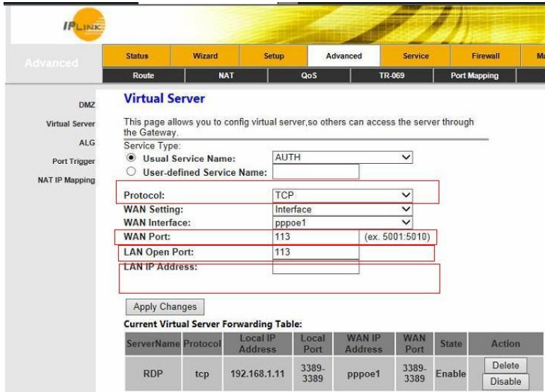Expand the Protocol TCP dropdown

click(x=342, y=196)
